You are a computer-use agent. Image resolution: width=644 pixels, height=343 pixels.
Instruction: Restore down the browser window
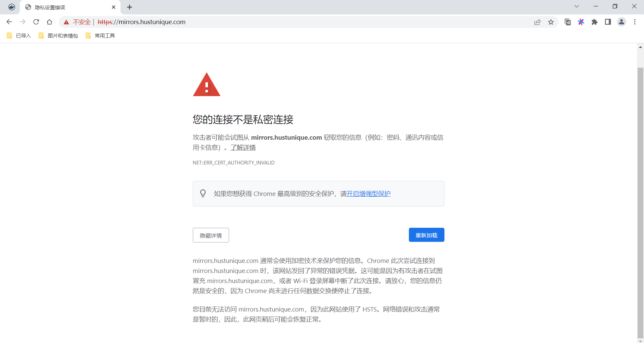coord(615,6)
